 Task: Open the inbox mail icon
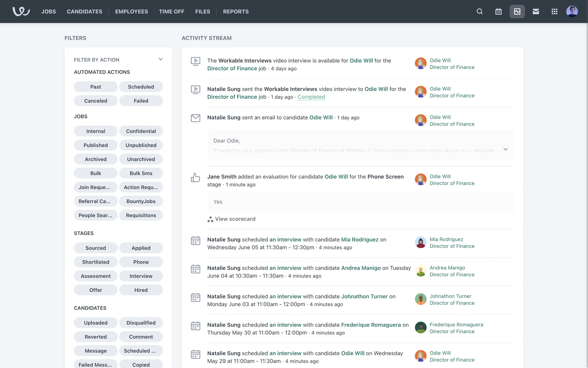[x=536, y=11]
